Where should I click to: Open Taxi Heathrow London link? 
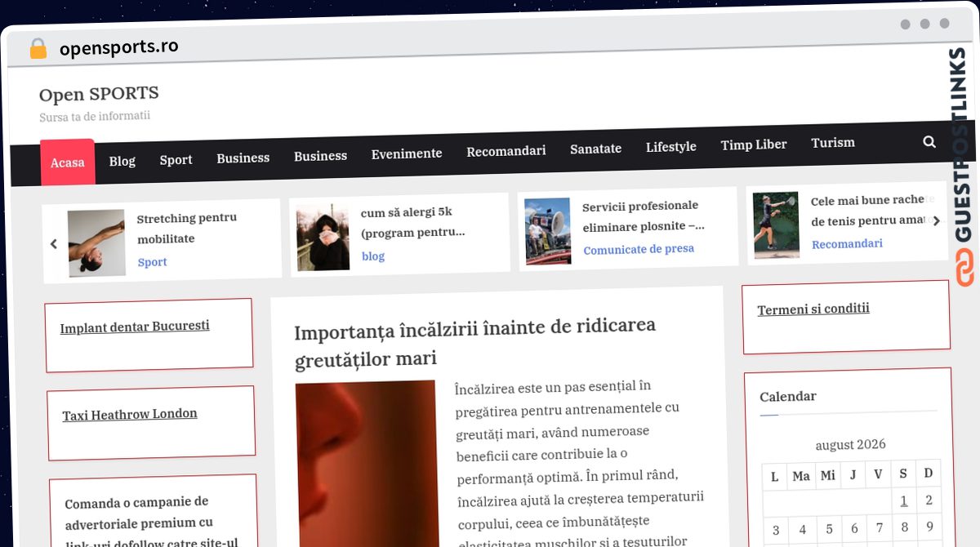(x=130, y=415)
